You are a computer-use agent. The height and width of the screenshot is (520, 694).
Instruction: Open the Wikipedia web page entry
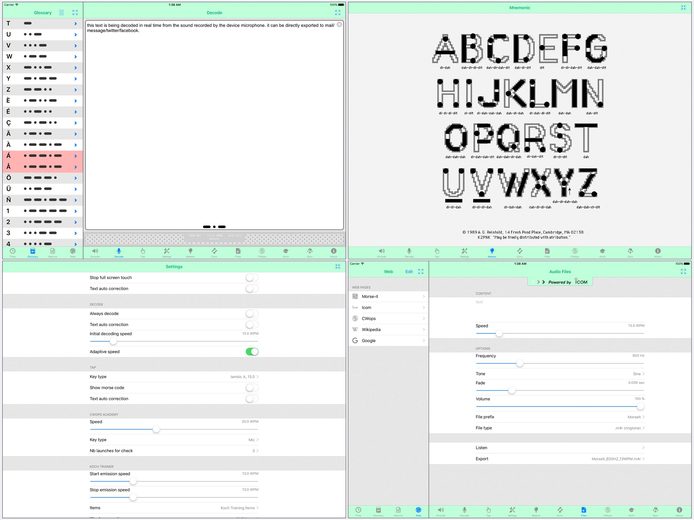click(388, 329)
